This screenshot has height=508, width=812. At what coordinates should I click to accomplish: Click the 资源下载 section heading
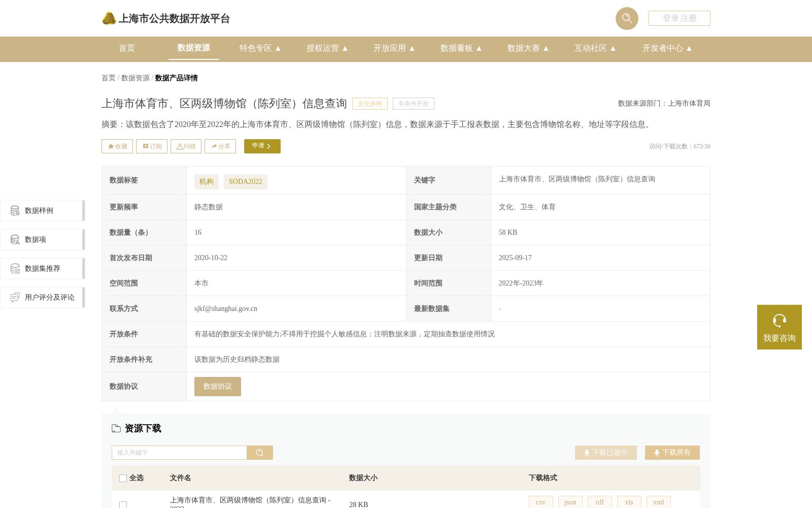143,429
